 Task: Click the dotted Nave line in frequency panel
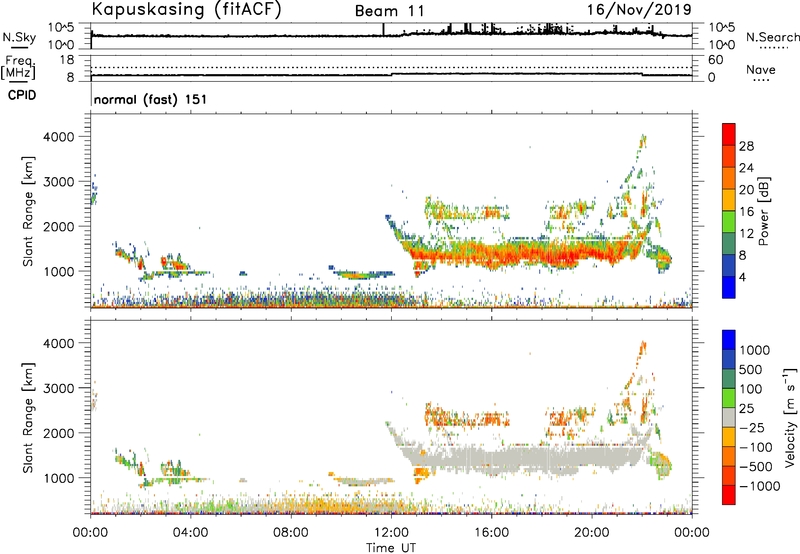(391, 67)
